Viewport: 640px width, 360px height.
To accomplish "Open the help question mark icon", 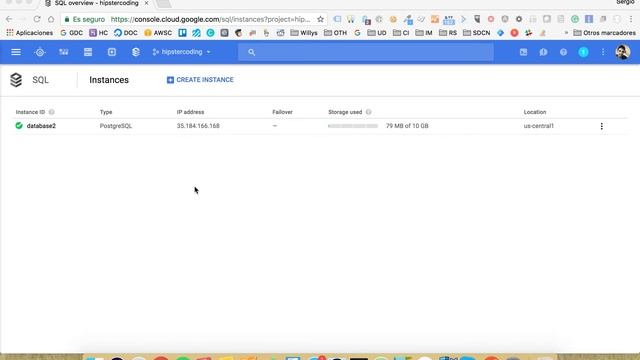I will [563, 52].
